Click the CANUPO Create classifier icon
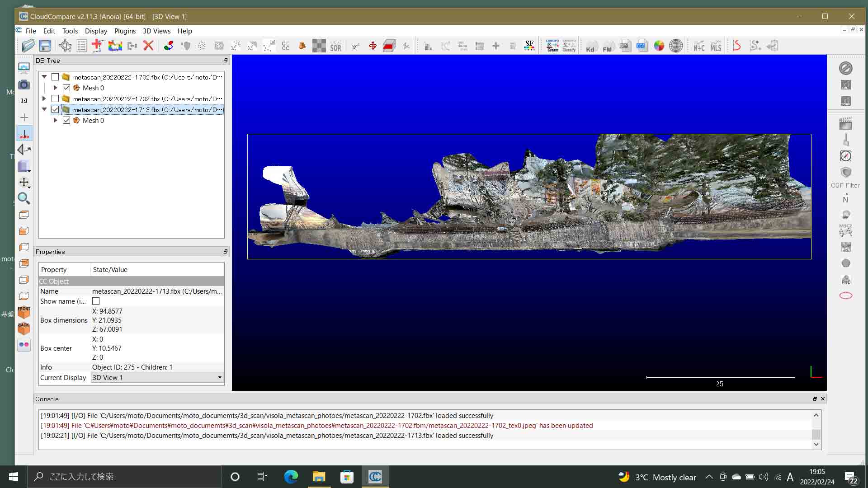This screenshot has height=488, width=868. coord(552,46)
